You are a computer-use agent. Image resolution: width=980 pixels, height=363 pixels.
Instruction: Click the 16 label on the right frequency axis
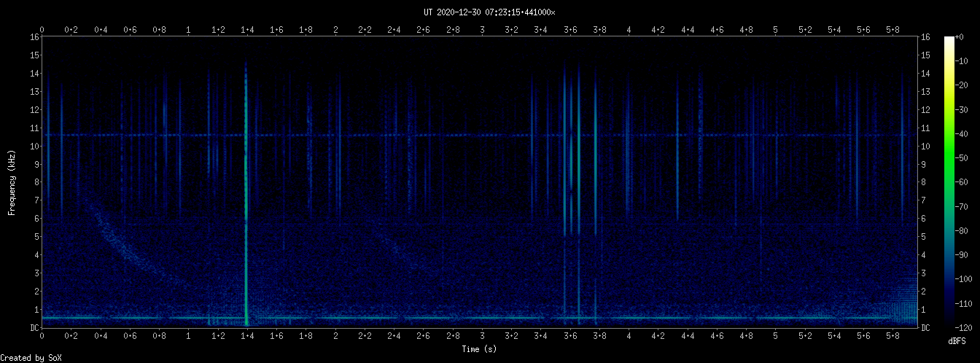[926, 37]
